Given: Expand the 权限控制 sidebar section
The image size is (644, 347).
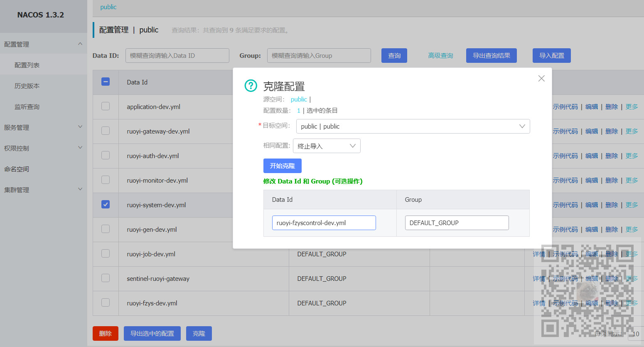Looking at the screenshot, I should pos(43,148).
